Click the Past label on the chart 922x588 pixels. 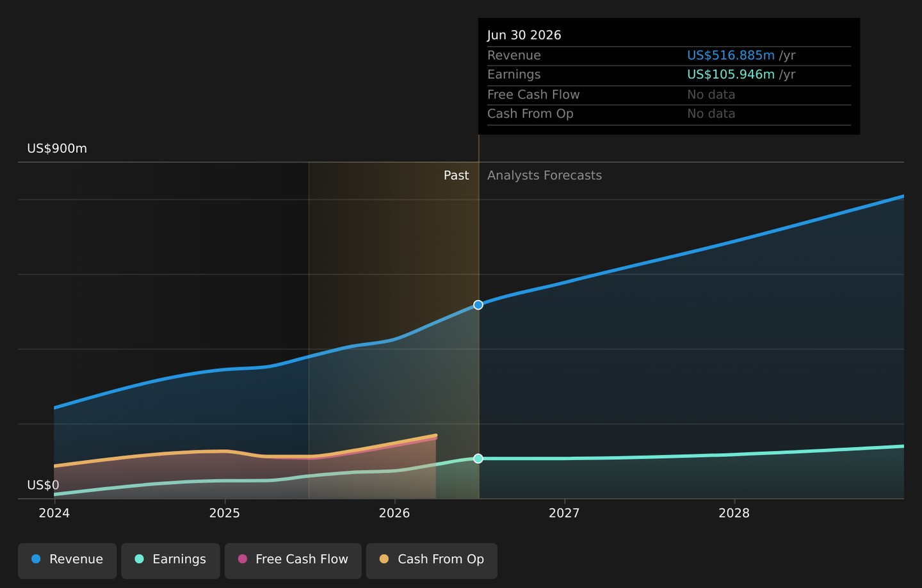[457, 175]
